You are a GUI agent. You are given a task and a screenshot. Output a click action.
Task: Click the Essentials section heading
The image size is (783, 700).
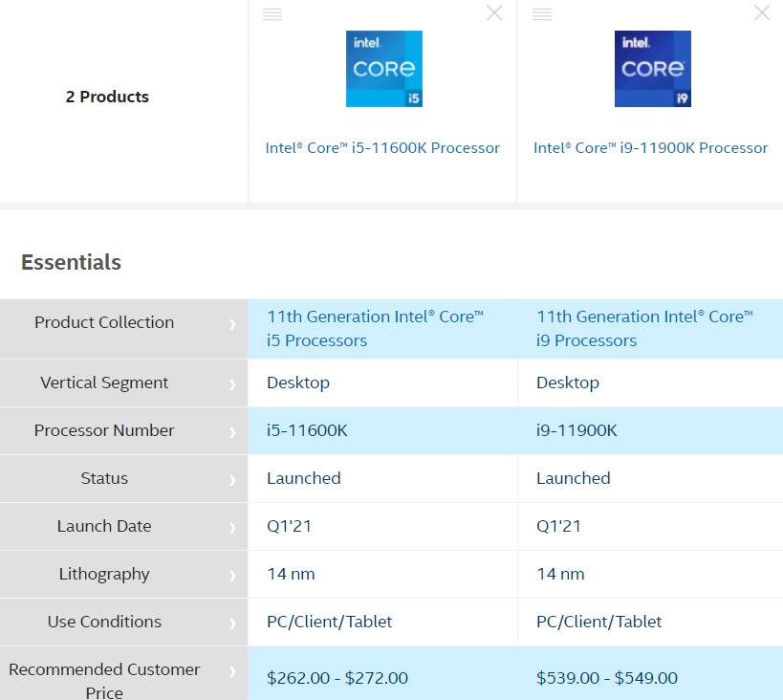point(71,262)
